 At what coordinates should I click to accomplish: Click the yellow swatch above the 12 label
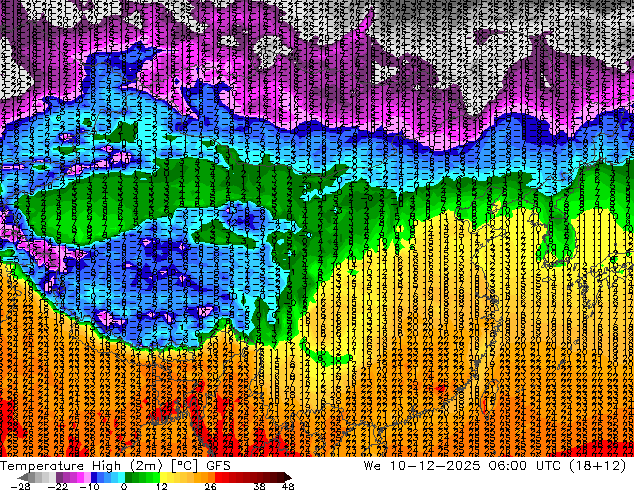coord(163,477)
